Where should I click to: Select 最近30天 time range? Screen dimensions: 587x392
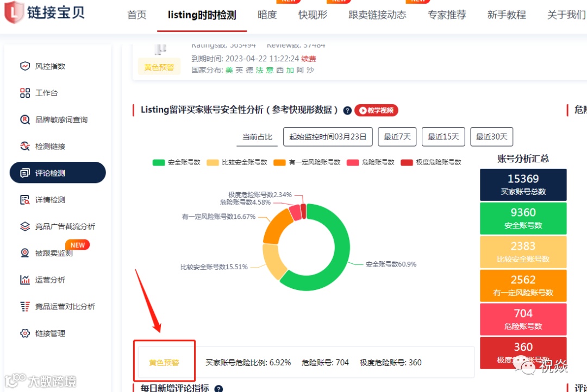click(x=491, y=137)
